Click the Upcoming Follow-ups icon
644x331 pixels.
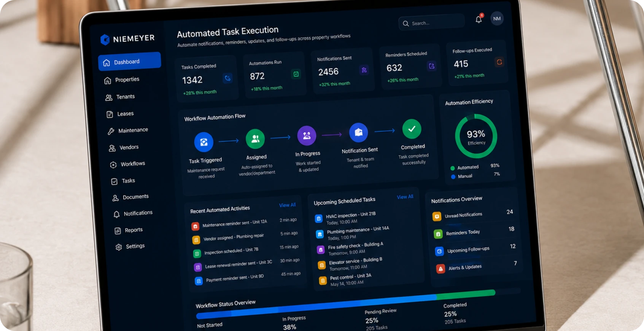pyautogui.click(x=439, y=251)
